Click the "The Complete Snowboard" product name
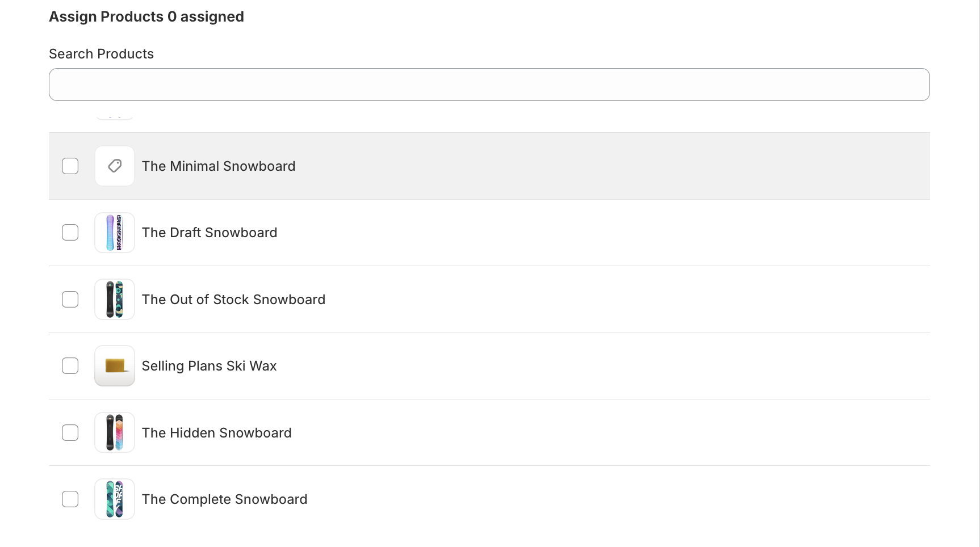980x547 pixels. tap(224, 499)
